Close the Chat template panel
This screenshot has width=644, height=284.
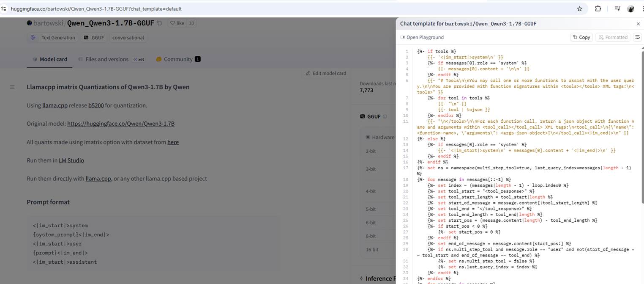pyautogui.click(x=638, y=24)
